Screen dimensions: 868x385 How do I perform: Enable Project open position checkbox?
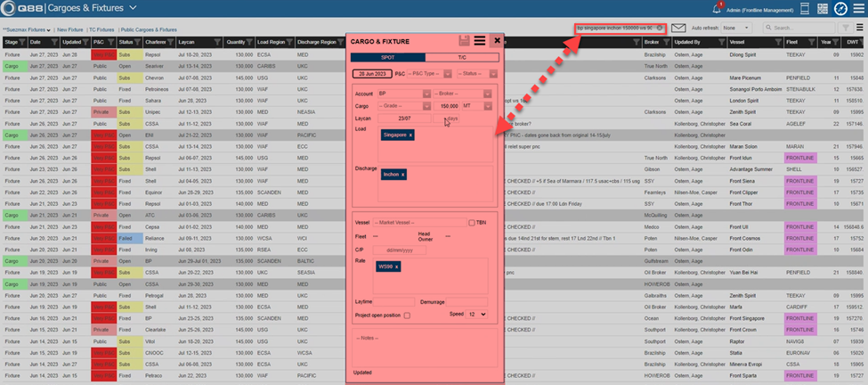408,315
